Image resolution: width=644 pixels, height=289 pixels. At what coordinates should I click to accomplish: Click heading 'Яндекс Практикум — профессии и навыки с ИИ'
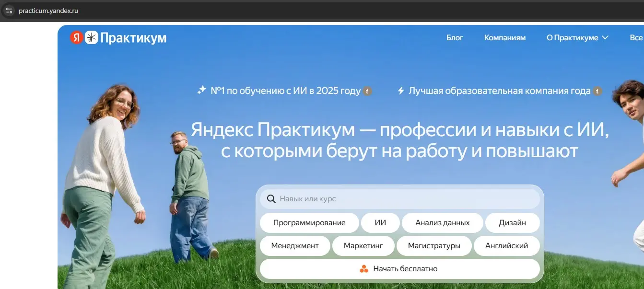pyautogui.click(x=400, y=130)
